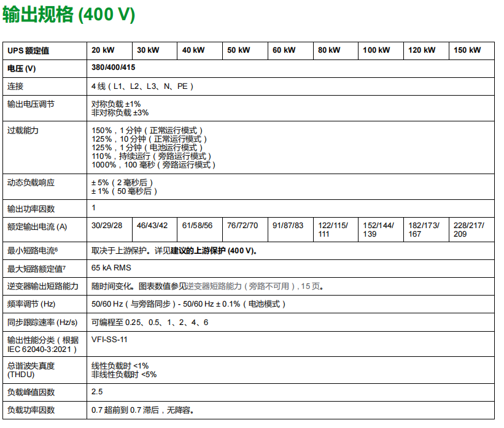Select the 60 kW column header
The width and height of the screenshot is (504, 428).
tap(284, 50)
